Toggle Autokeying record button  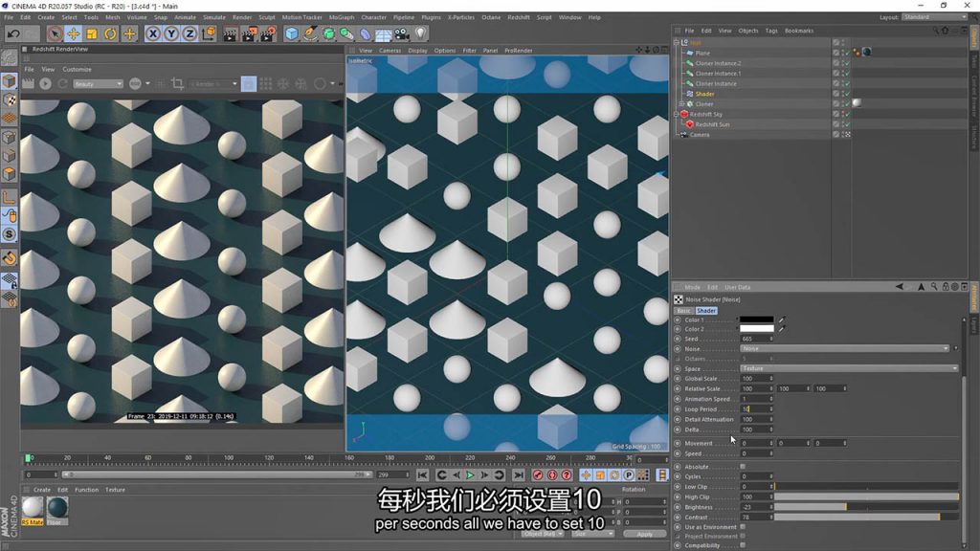[x=552, y=475]
